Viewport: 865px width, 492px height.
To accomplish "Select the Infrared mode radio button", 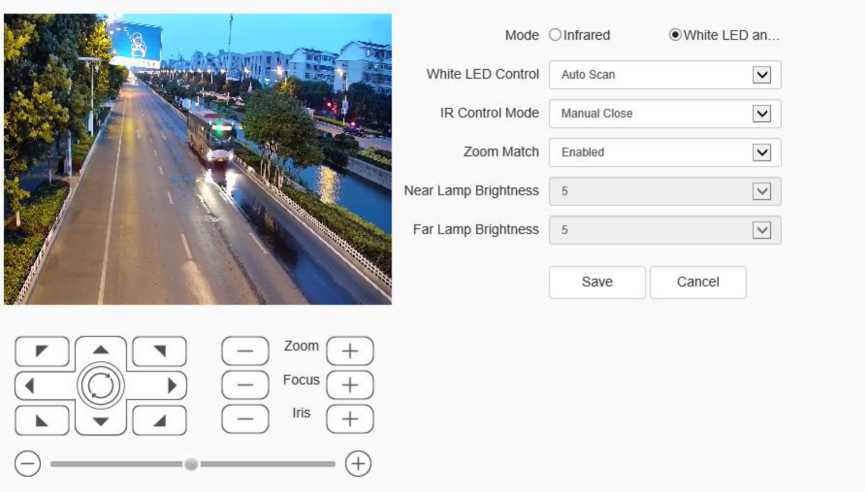I will point(555,35).
